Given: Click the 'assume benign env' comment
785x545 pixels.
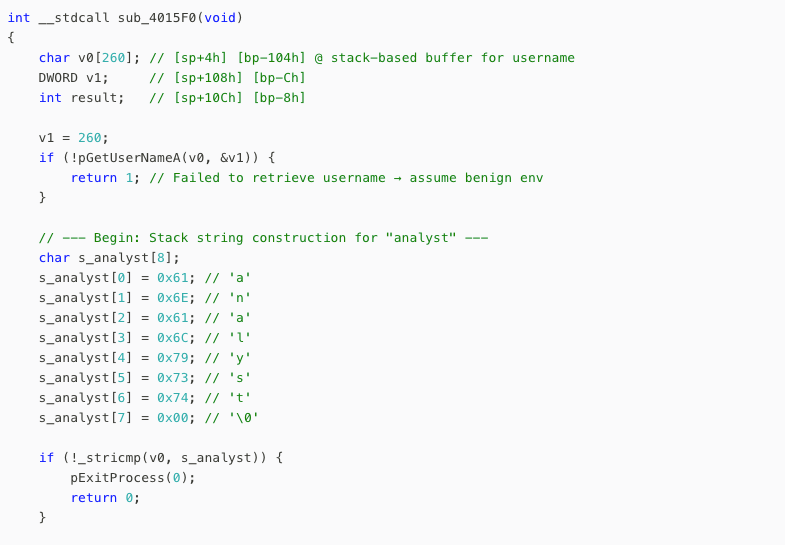Looking at the screenshot, I should click(x=476, y=178).
